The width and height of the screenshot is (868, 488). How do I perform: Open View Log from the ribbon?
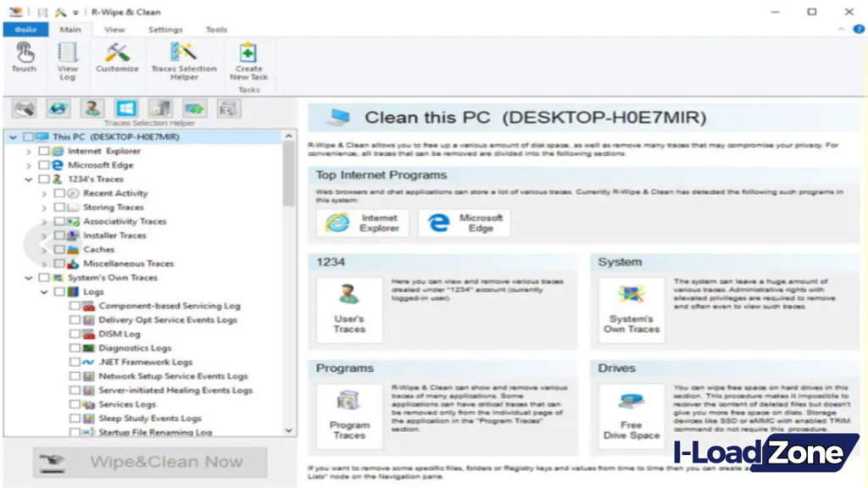pyautogui.click(x=67, y=62)
